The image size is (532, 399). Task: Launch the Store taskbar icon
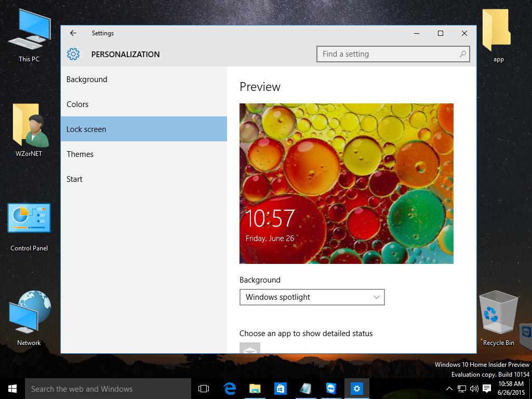280,389
